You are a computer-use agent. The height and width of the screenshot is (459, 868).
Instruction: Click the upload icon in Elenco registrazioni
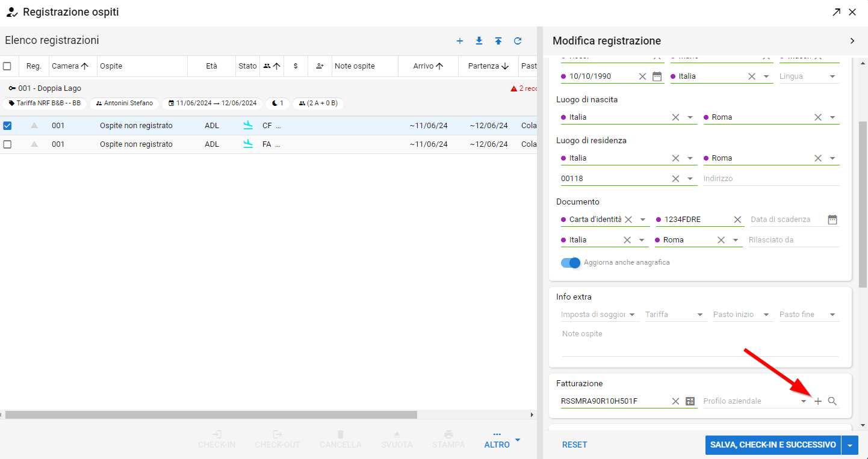[498, 41]
